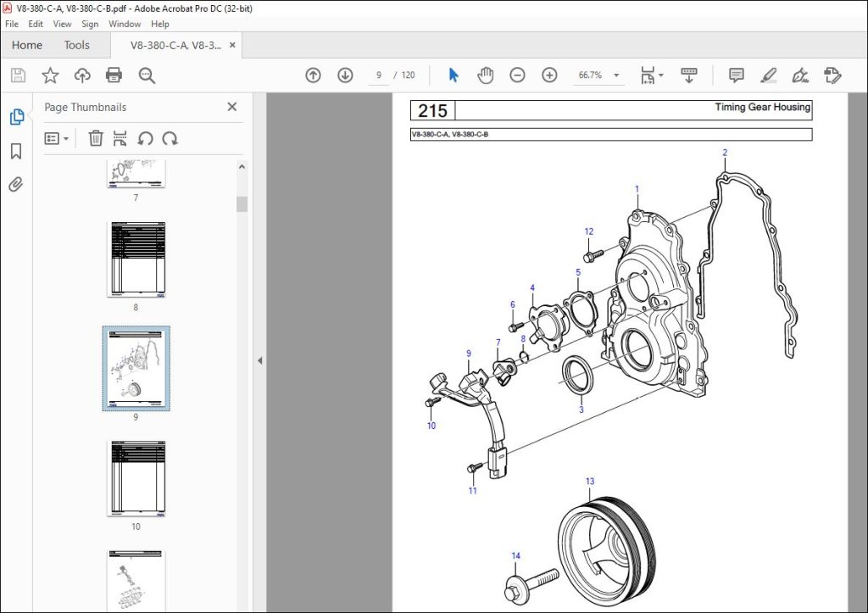
Task: Switch to the Home tab
Action: click(x=27, y=46)
